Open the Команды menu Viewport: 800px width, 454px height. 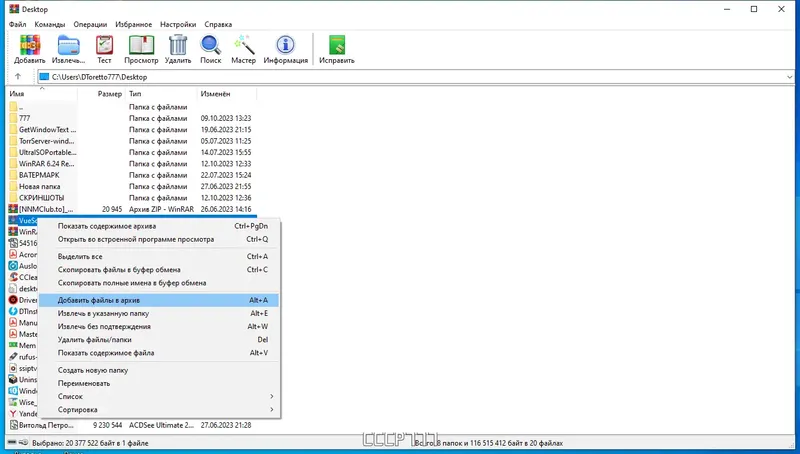tap(50, 24)
